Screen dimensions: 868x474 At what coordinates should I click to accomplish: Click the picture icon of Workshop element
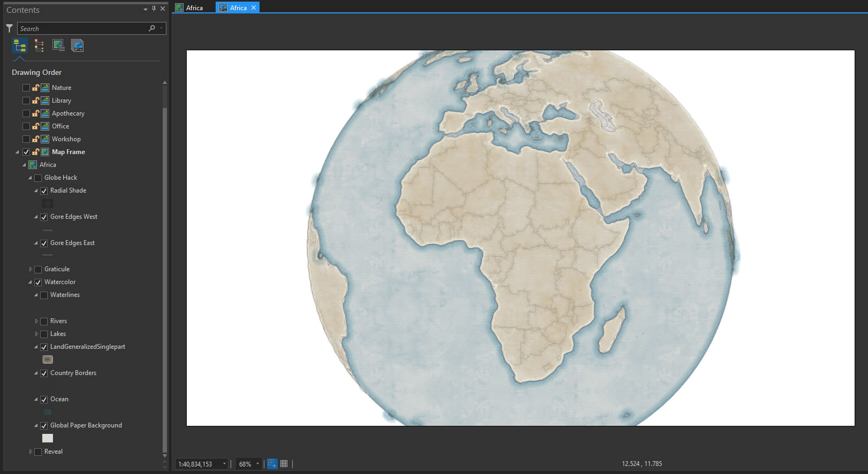point(45,139)
